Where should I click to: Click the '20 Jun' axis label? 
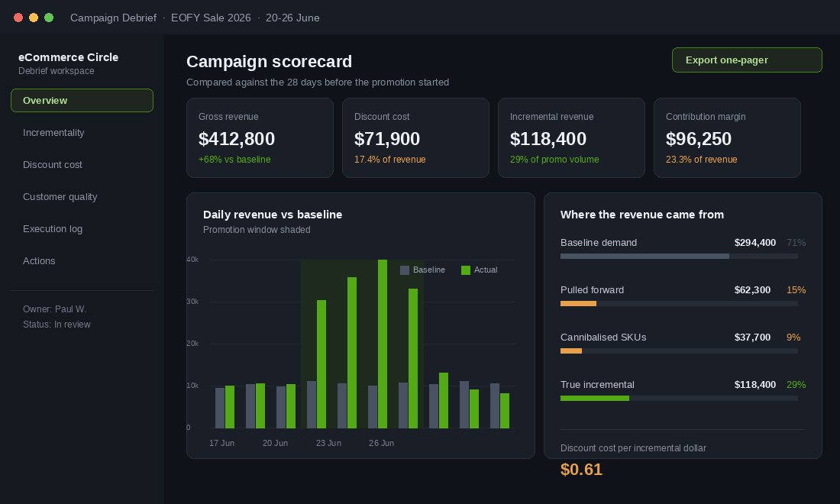pos(276,444)
